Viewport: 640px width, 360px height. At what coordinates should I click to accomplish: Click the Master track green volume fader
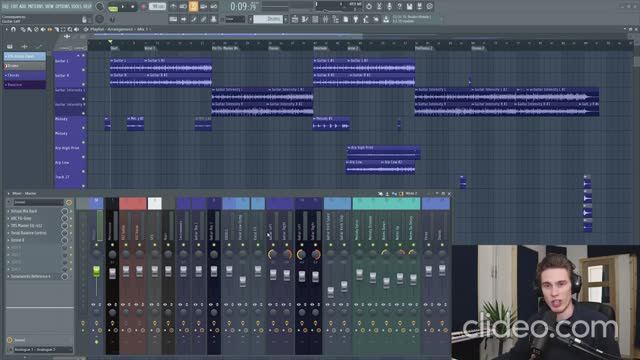tap(97, 272)
